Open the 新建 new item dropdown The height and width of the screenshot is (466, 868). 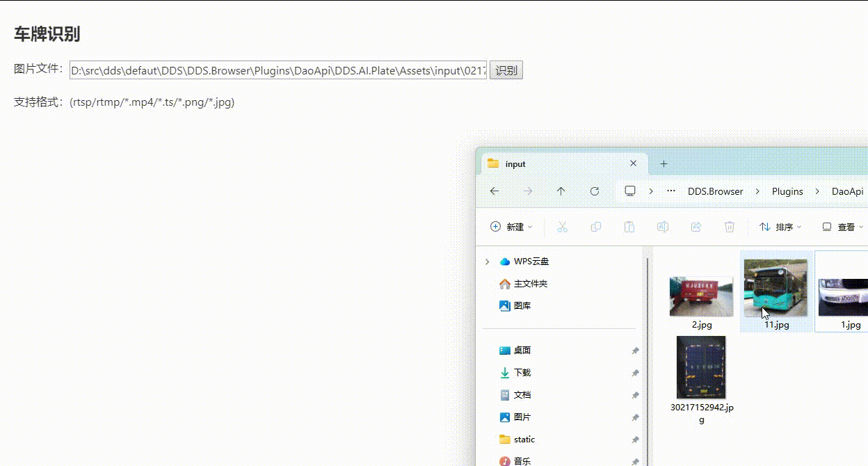click(512, 227)
